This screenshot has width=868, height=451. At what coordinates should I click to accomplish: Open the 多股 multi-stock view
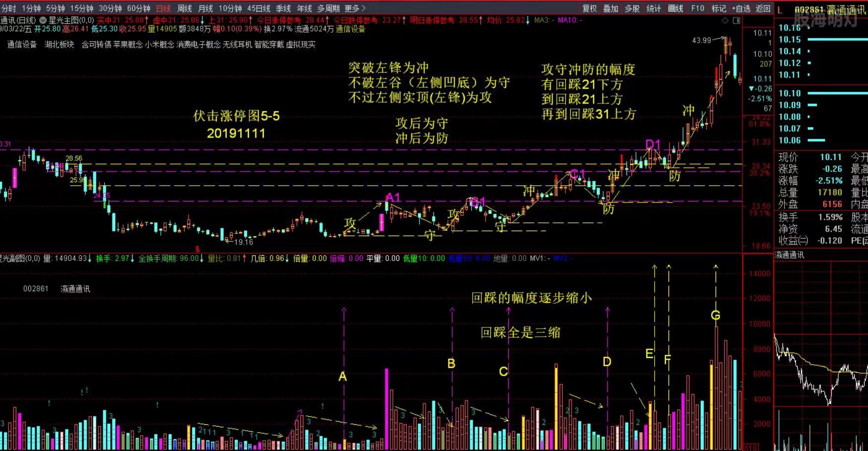click(x=632, y=8)
